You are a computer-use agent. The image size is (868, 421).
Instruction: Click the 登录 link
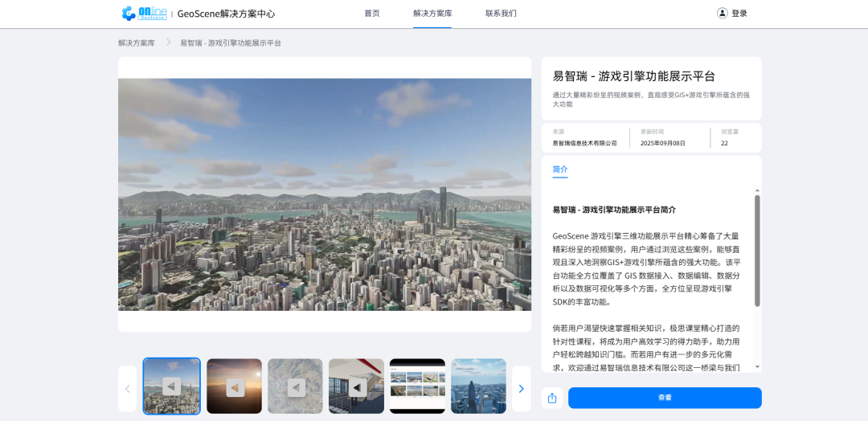[x=739, y=14]
